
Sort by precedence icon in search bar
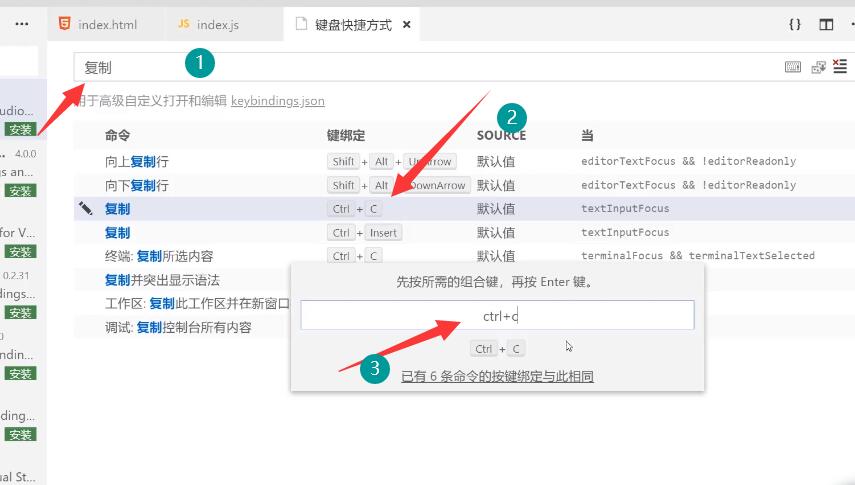click(818, 67)
